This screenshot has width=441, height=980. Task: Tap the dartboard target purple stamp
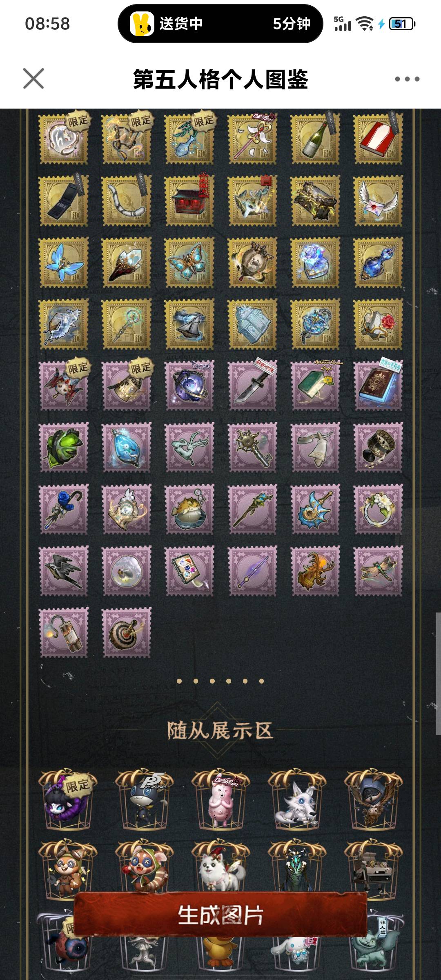tap(126, 633)
